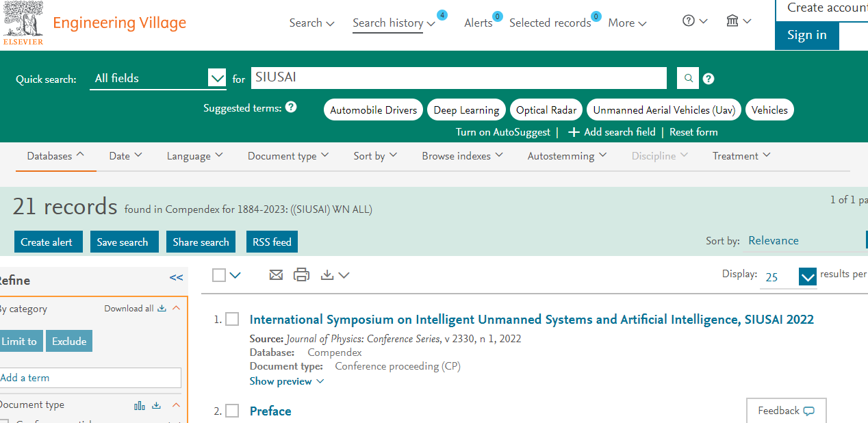Click Turn on AutoSuggest link
The width and height of the screenshot is (868, 423).
click(x=503, y=132)
